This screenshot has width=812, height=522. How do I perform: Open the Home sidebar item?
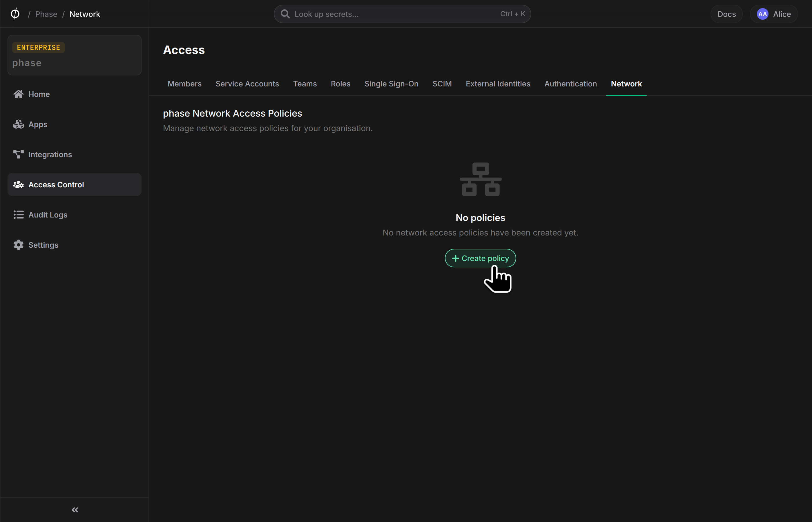point(74,94)
